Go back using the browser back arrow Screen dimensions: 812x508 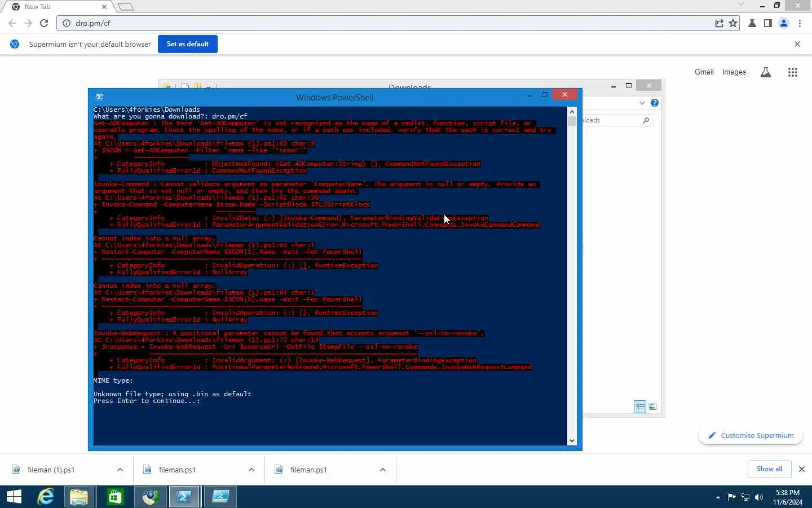(12, 23)
